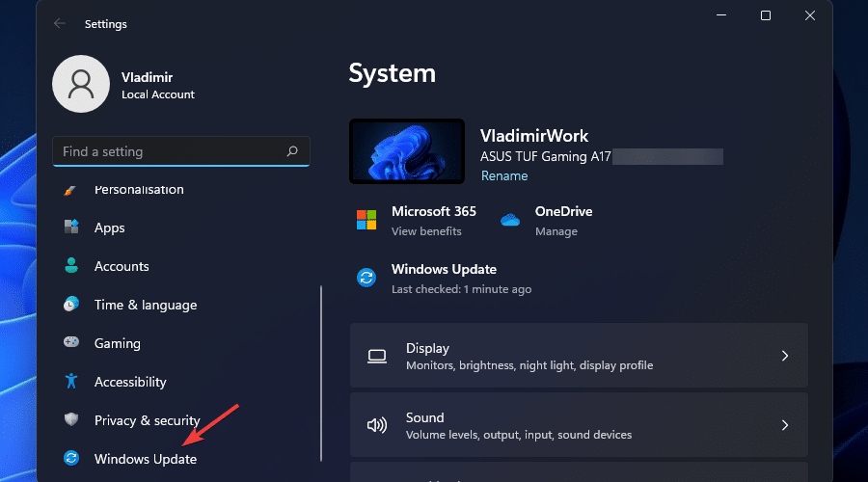This screenshot has height=482, width=868.
Task: Click the sidebar vertical scrollbar
Action: [321, 373]
